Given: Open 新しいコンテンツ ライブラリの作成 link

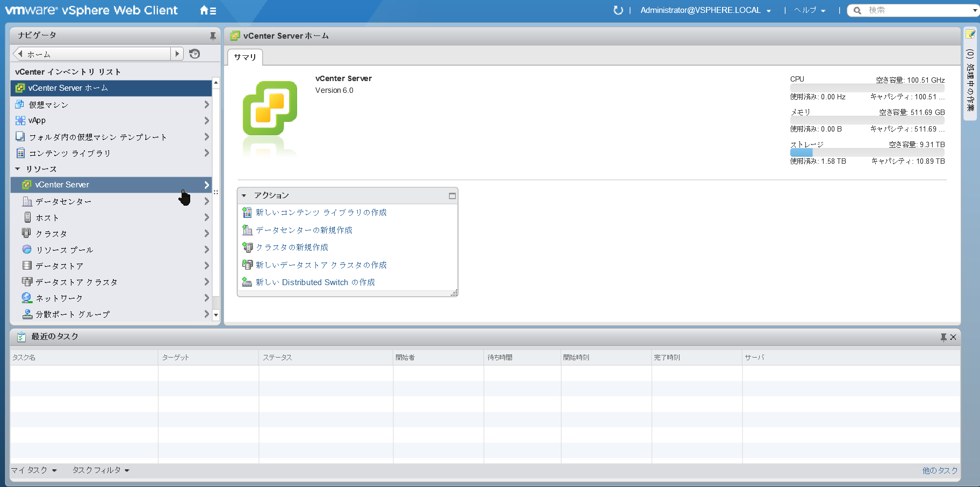Looking at the screenshot, I should (321, 213).
